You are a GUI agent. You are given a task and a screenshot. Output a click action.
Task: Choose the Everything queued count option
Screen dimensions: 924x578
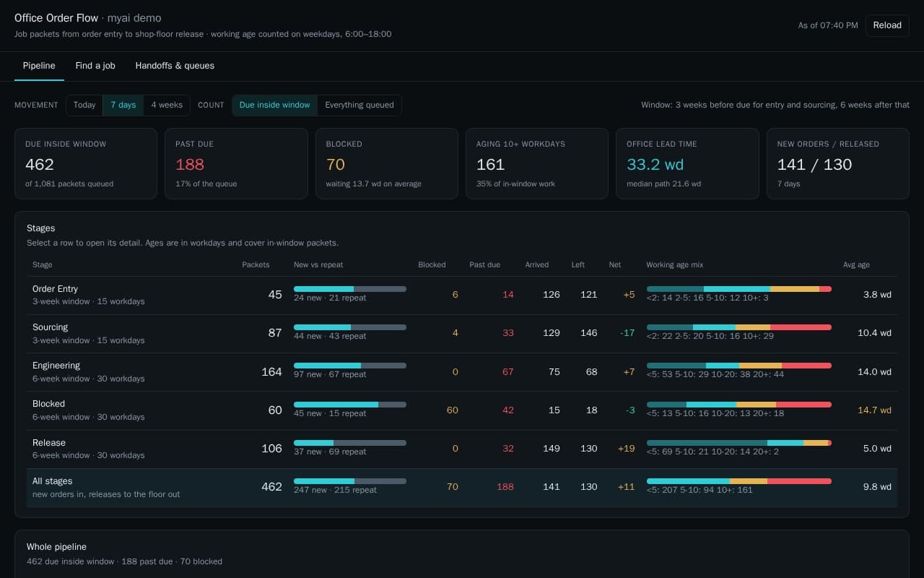pos(359,105)
